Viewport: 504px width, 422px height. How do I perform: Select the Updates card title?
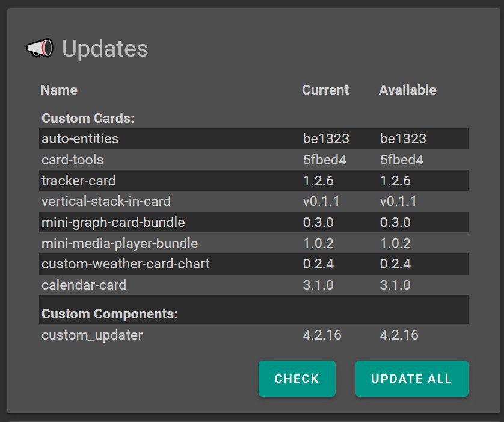[105, 49]
